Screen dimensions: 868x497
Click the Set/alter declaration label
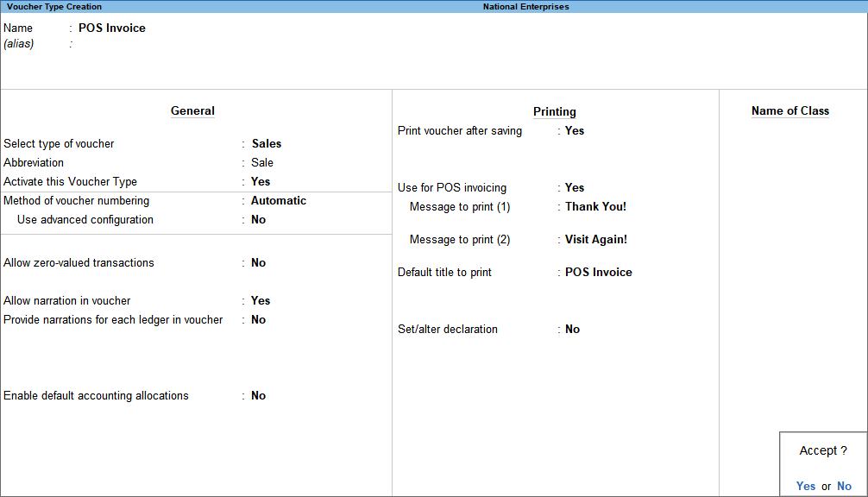[447, 330]
